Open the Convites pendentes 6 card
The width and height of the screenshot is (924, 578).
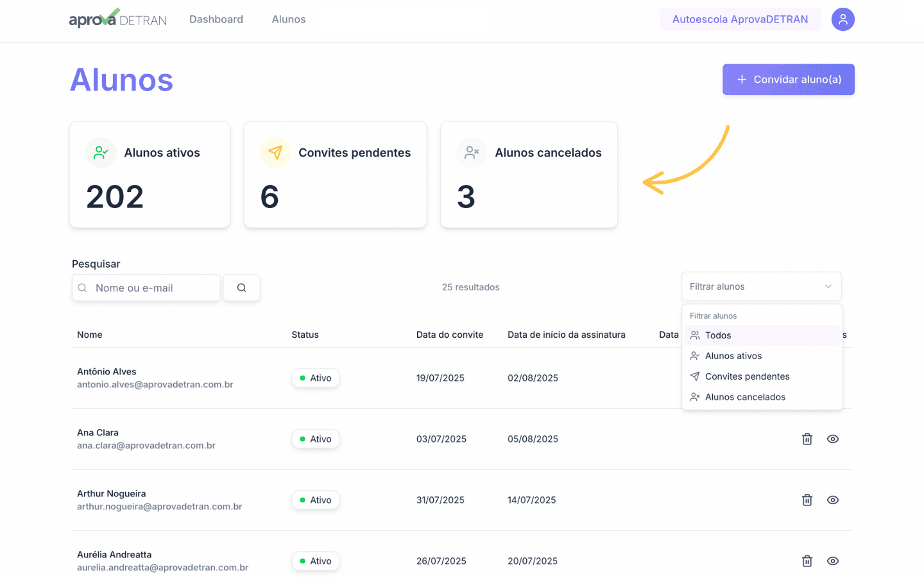tap(336, 175)
